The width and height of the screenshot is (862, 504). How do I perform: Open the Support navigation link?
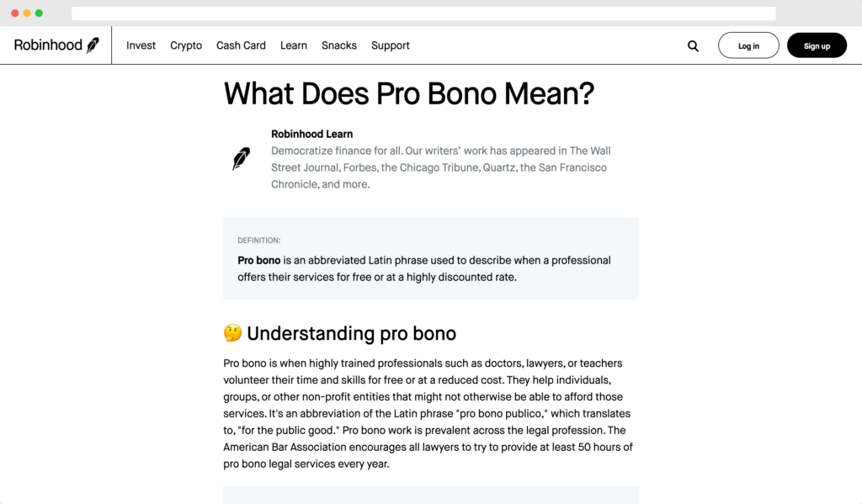pyautogui.click(x=391, y=45)
